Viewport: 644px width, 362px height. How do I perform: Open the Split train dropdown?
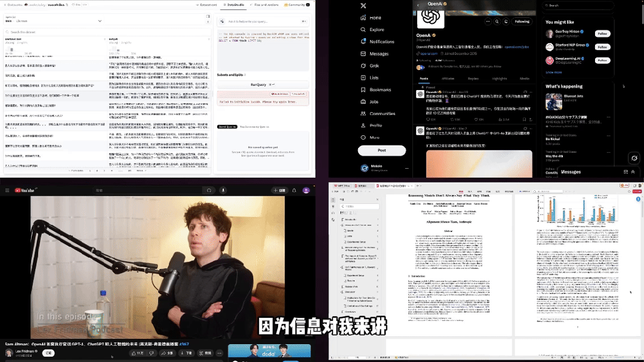click(x=53, y=19)
